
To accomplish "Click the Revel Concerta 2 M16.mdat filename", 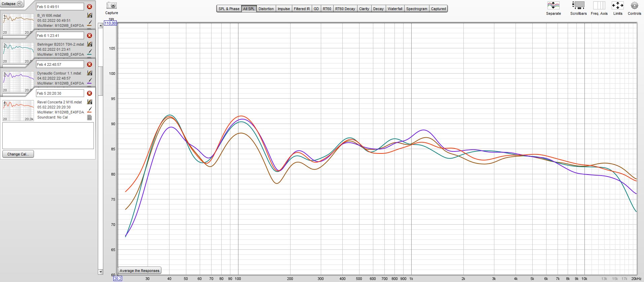I will (60, 102).
